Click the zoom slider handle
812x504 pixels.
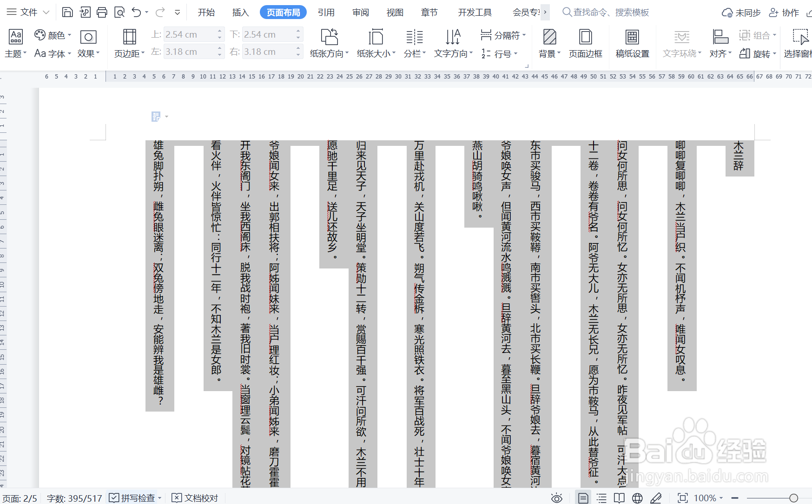click(x=793, y=498)
